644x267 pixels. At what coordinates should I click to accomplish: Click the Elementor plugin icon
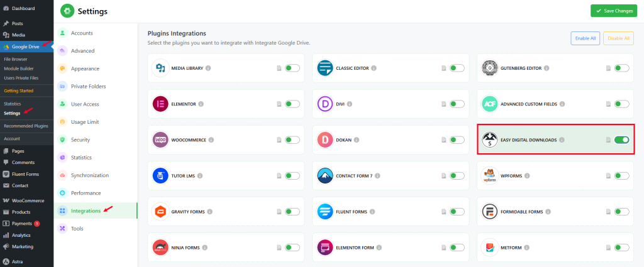160,104
